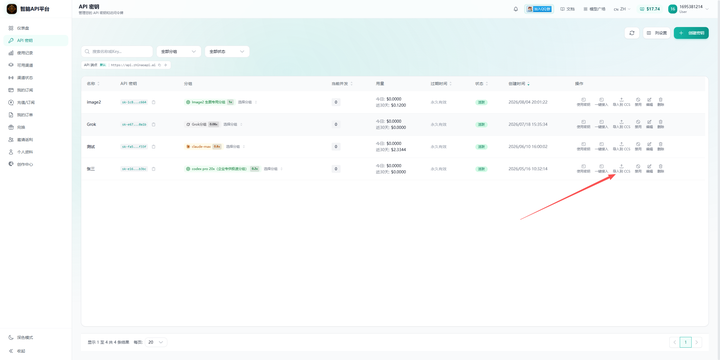Open the 全部状态 status filter dropdown
The image size is (720, 360).
227,51
